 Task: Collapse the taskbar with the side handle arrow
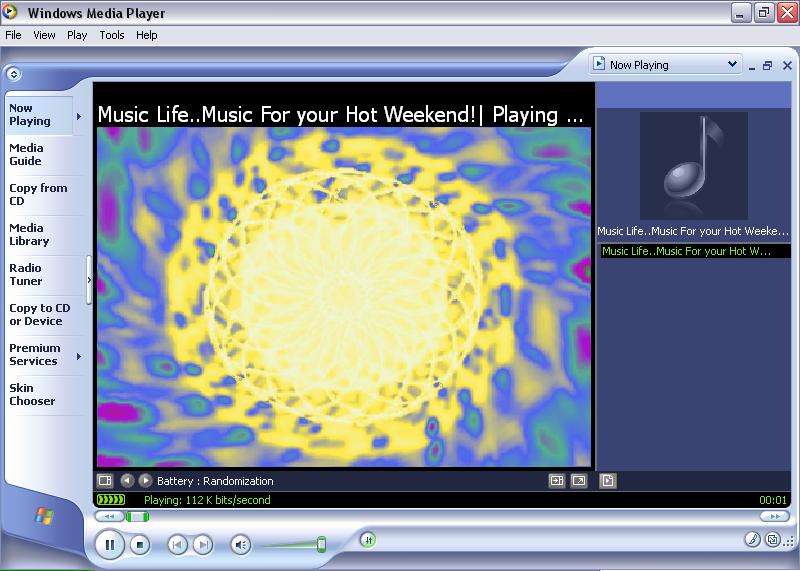(89, 280)
